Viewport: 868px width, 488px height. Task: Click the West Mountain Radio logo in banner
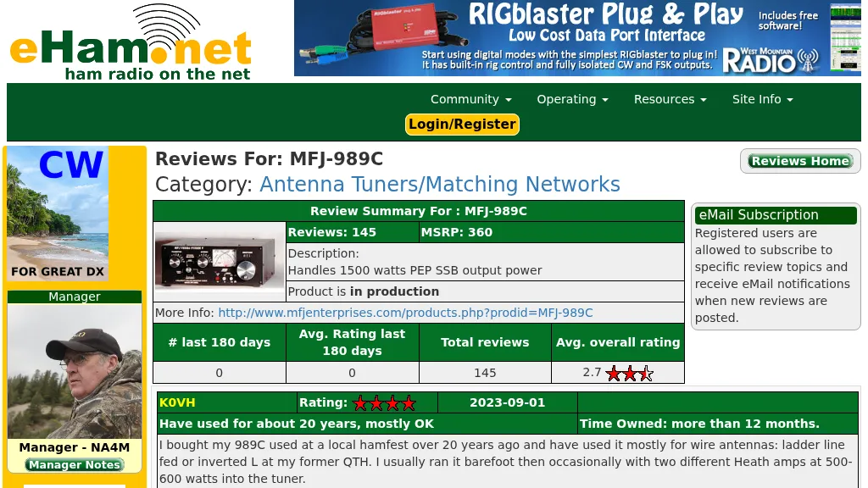pyautogui.click(x=771, y=60)
